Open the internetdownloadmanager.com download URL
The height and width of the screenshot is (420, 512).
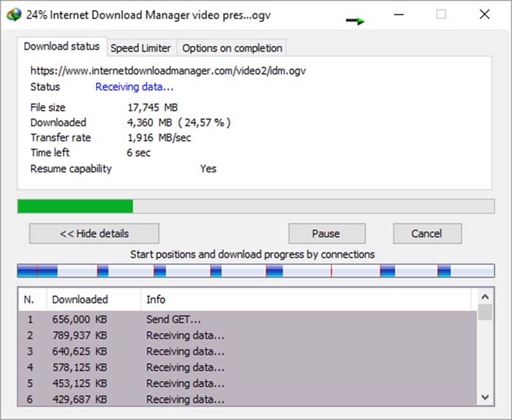168,70
